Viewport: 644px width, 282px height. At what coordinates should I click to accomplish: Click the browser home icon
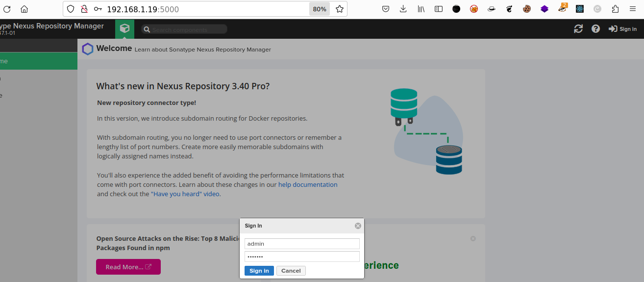tap(24, 9)
